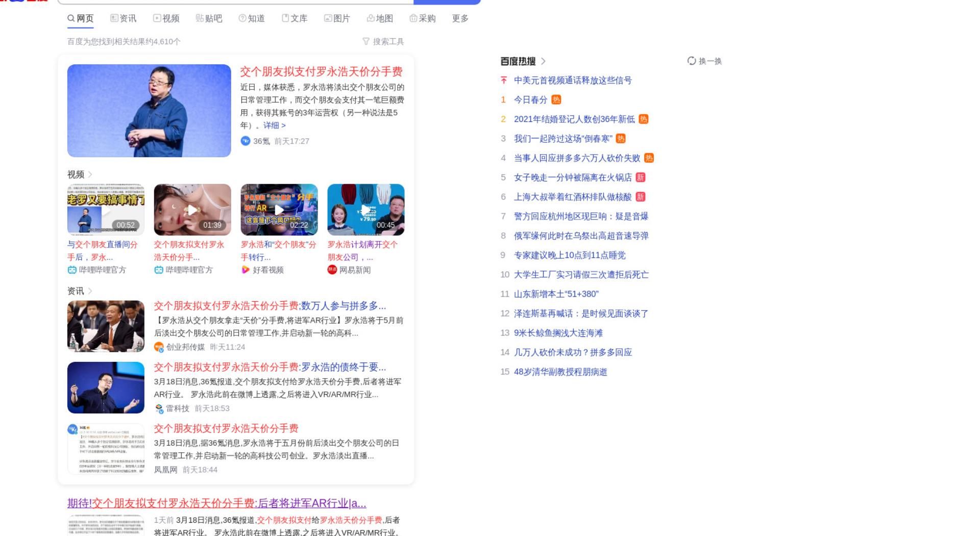Play the 02:22 video thumbnail
Image resolution: width=980 pixels, height=536 pixels.
click(x=279, y=210)
